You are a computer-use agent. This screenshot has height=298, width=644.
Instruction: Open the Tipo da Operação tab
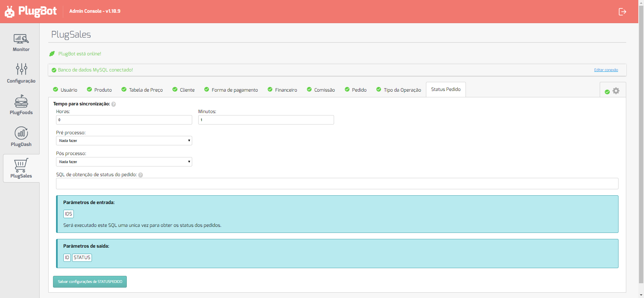(x=399, y=90)
